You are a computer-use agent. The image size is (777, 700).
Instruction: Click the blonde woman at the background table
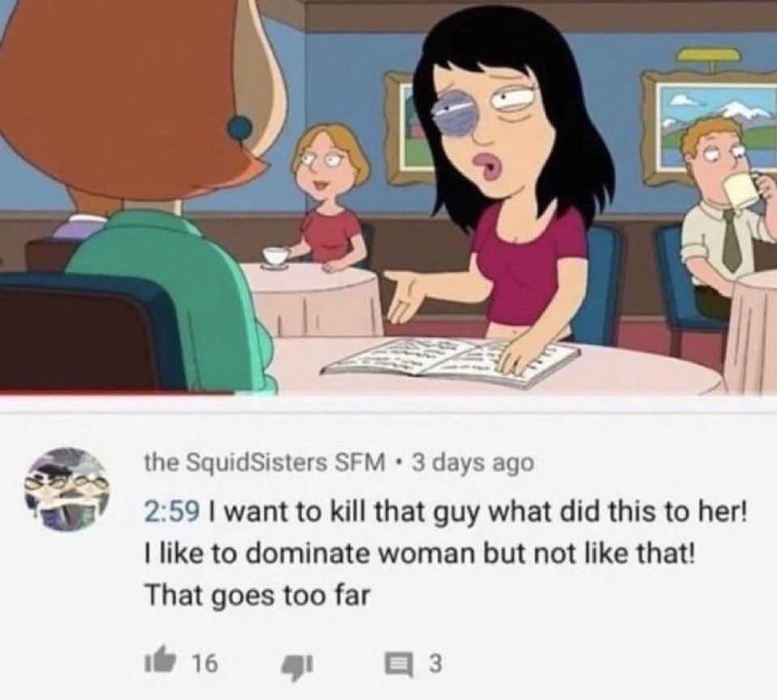click(330, 198)
